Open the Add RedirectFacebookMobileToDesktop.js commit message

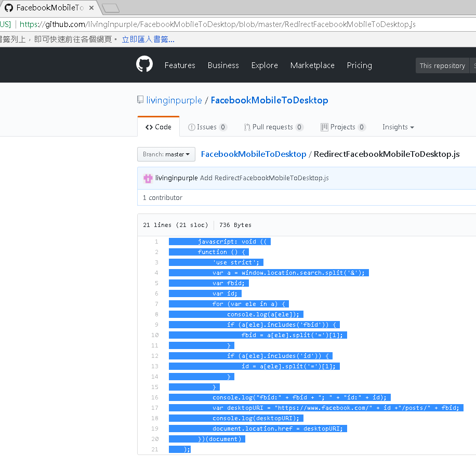click(x=264, y=178)
